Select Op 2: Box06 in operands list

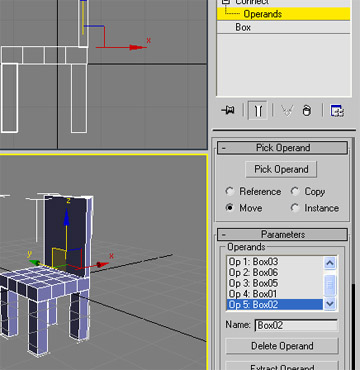[275, 272]
